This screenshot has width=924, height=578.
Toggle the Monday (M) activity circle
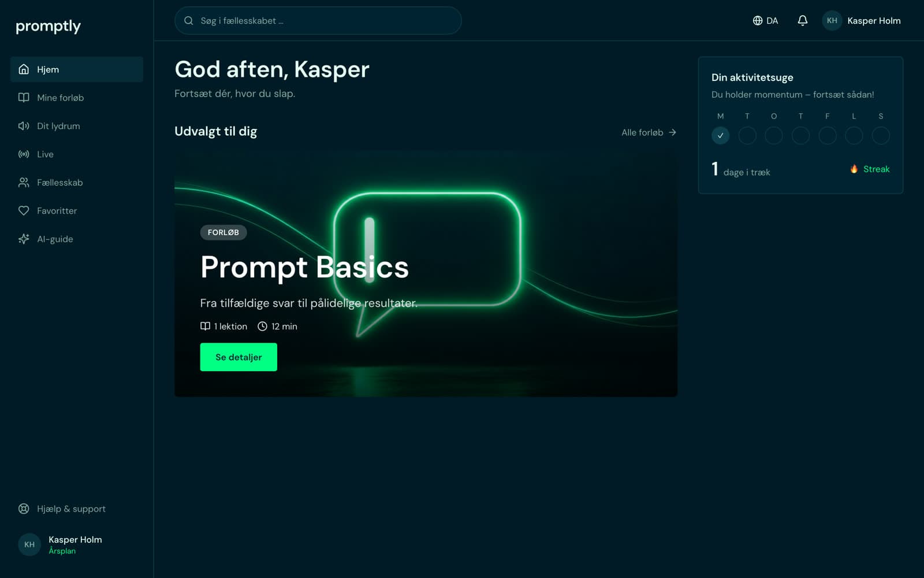pos(720,135)
